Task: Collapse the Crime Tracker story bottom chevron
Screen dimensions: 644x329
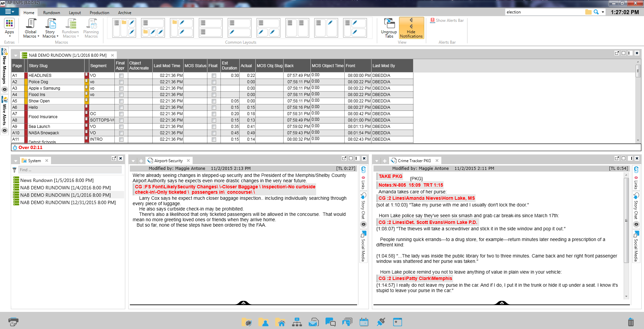Action: pyautogui.click(x=502, y=303)
